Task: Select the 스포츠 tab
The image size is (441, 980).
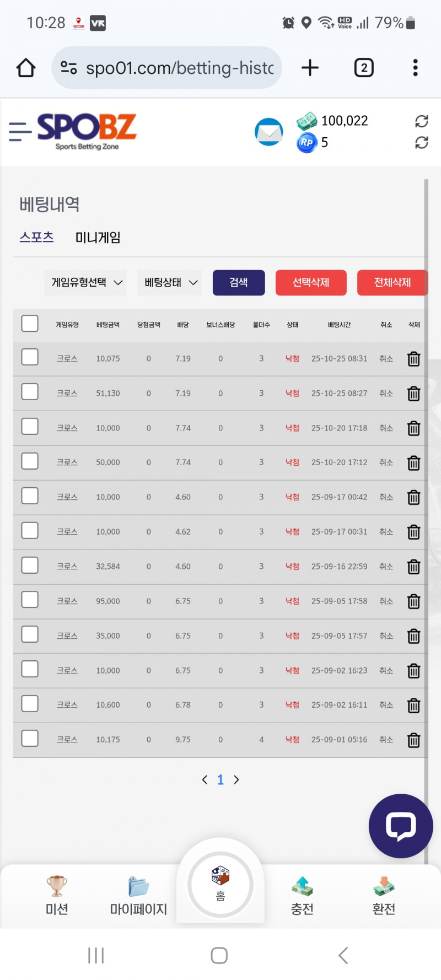Action: pos(36,238)
